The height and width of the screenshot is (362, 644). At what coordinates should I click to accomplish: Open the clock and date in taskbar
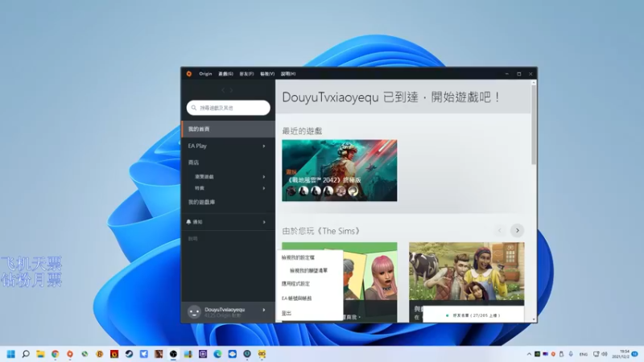(x=621, y=354)
